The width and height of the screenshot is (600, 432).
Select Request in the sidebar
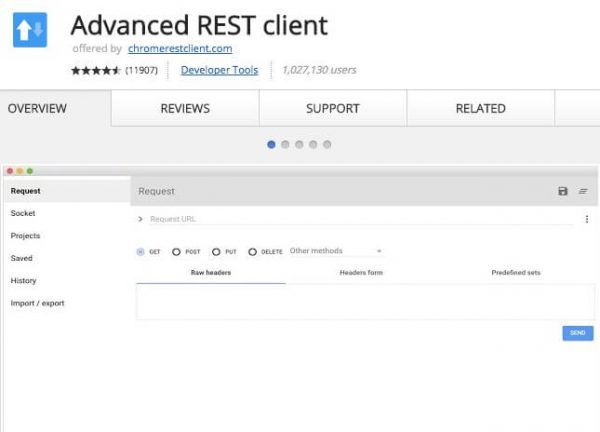click(67, 191)
